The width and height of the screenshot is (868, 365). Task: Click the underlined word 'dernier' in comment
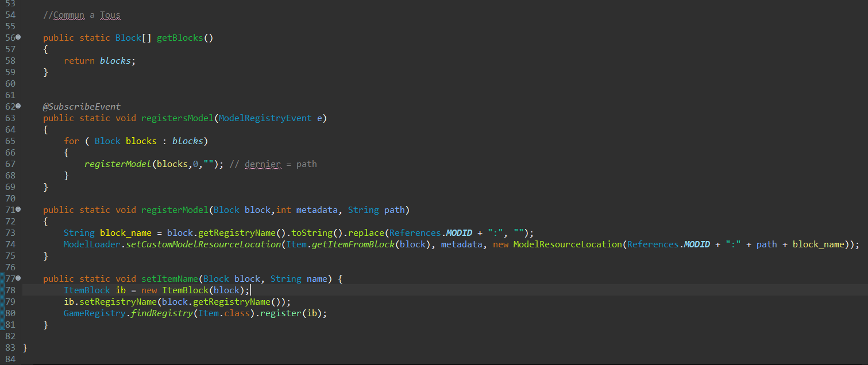(263, 164)
